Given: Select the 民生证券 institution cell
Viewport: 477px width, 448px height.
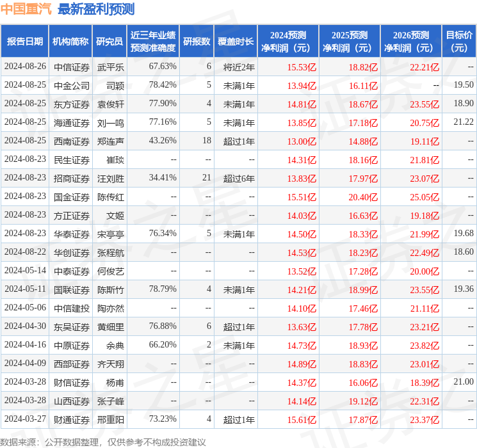Looking at the screenshot, I should click(72, 159).
